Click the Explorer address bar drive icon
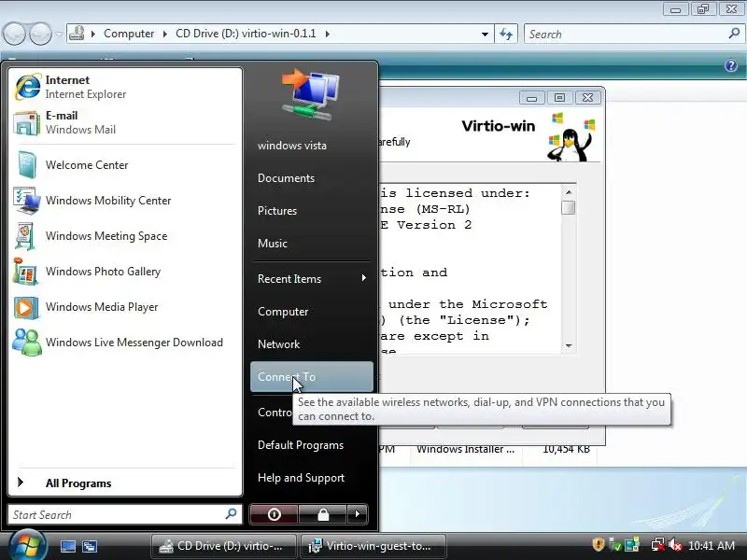The height and width of the screenshot is (560, 747). [77, 34]
